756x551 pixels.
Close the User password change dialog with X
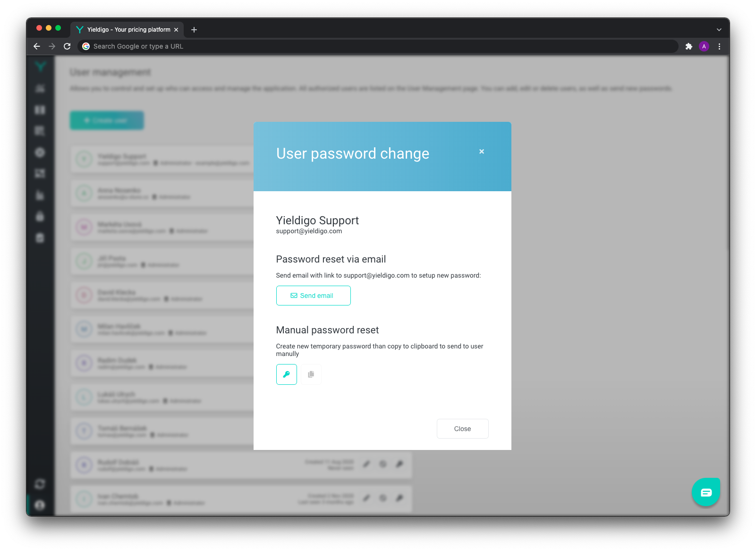tap(482, 152)
